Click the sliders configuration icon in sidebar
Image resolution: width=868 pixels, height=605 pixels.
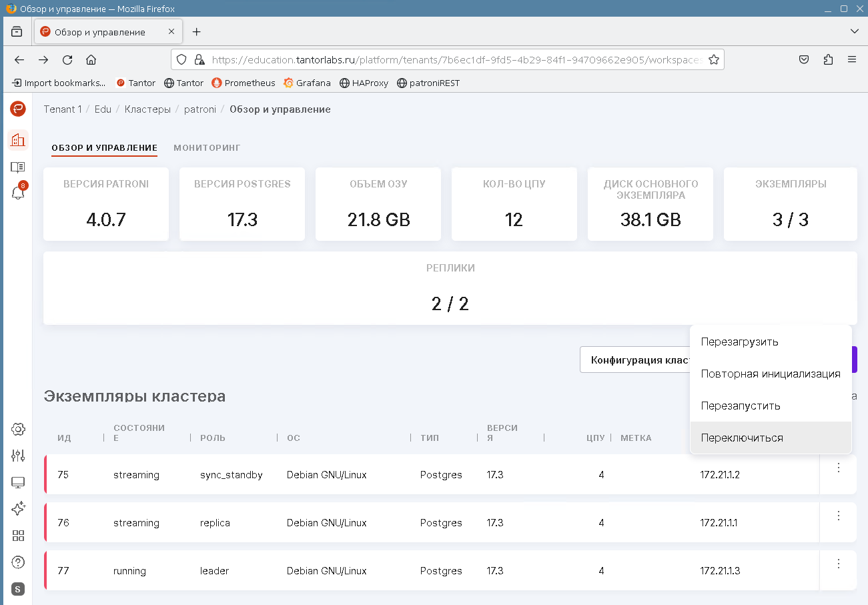[18, 456]
